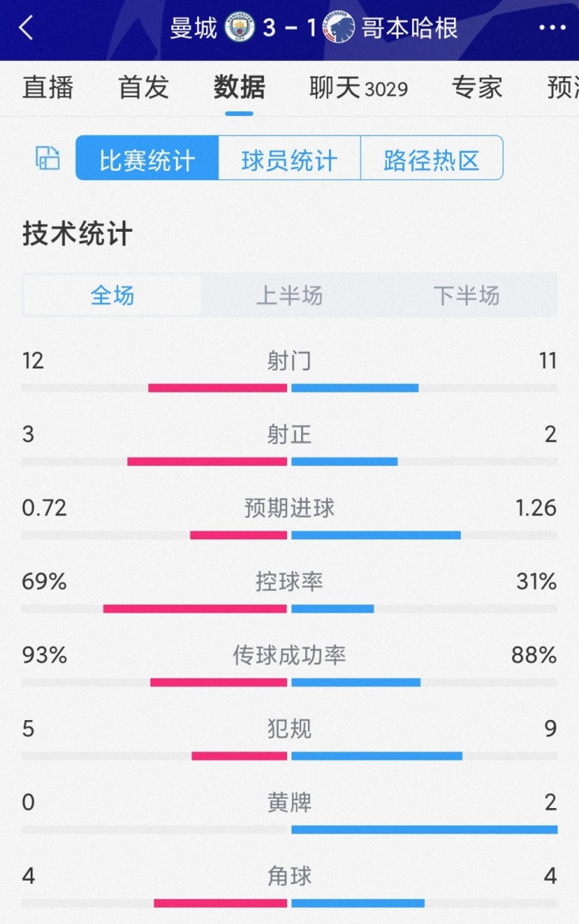Select 比赛统计 match statistics view

coord(145,158)
